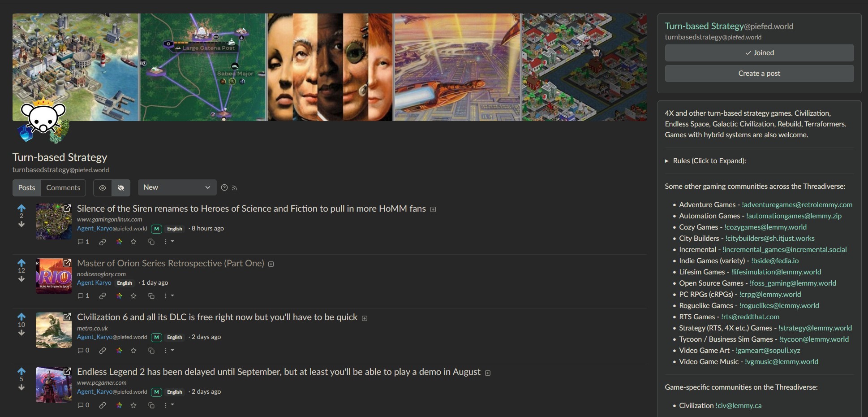
Task: Open the RSS feed icon next to sort
Action: 235,188
